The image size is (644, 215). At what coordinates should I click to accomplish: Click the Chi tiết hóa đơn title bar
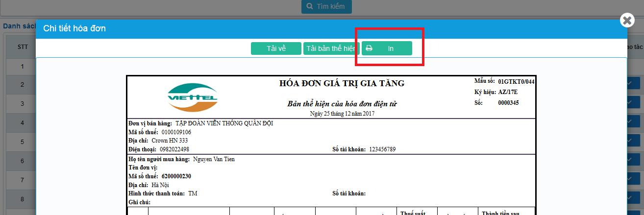pos(196,28)
